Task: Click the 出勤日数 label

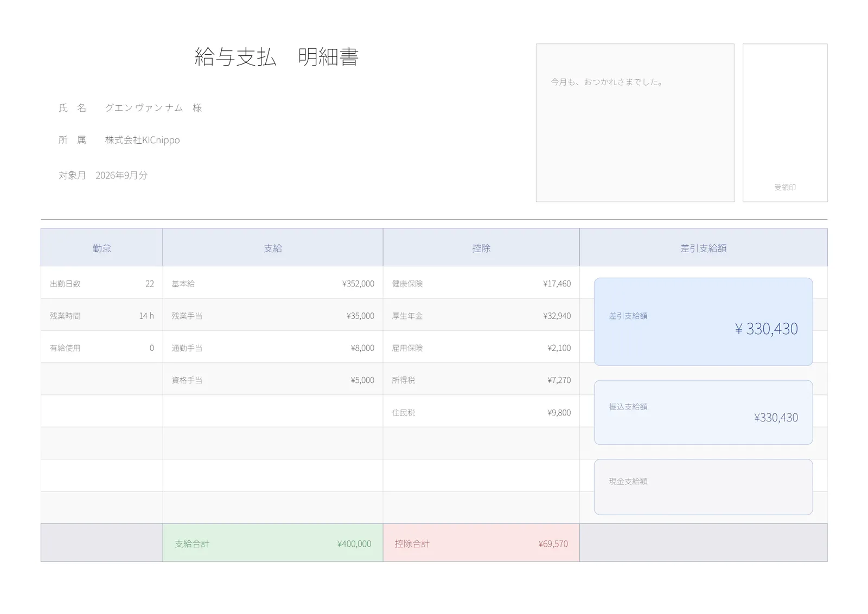Action: click(x=65, y=284)
